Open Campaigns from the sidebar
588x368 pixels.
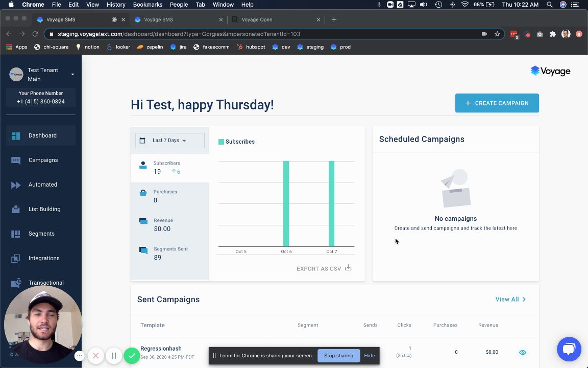40,160
